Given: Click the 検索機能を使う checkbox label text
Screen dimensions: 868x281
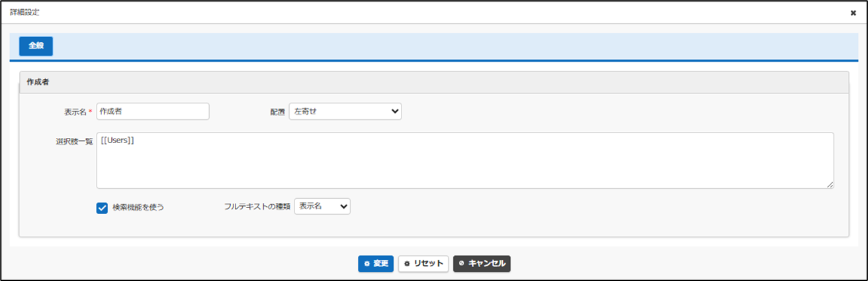Looking at the screenshot, I should [138, 207].
